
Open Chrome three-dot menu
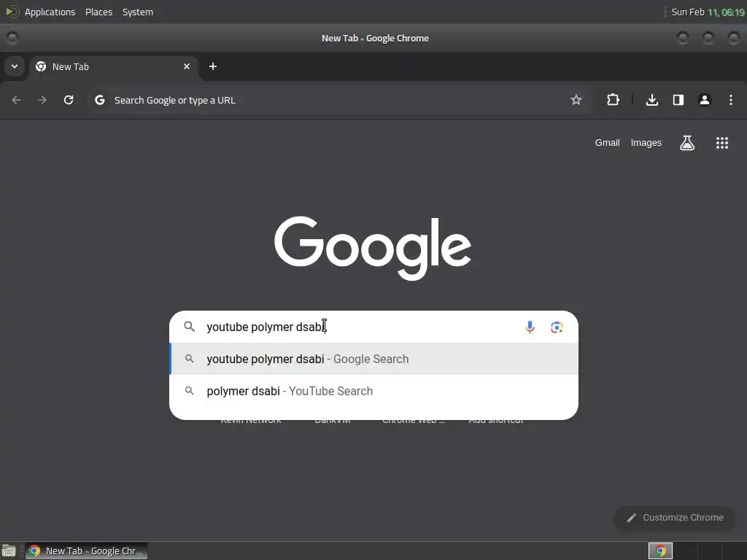click(x=731, y=100)
